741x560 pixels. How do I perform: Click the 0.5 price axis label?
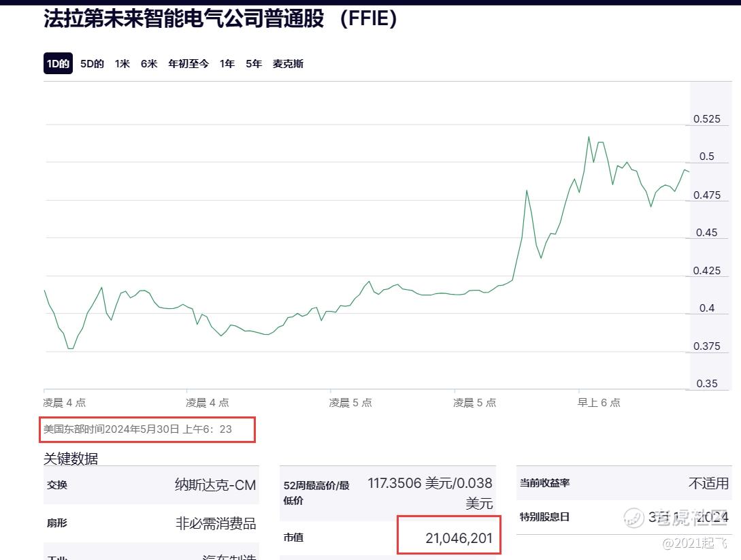pyautogui.click(x=706, y=157)
